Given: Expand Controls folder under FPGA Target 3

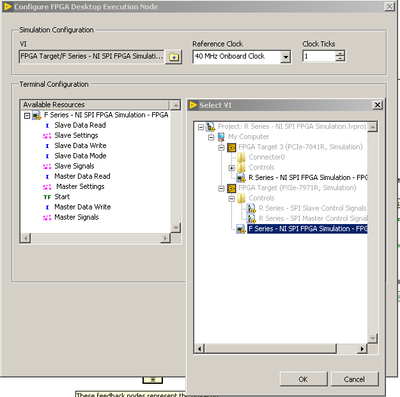Looking at the screenshot, I should coord(232,168).
